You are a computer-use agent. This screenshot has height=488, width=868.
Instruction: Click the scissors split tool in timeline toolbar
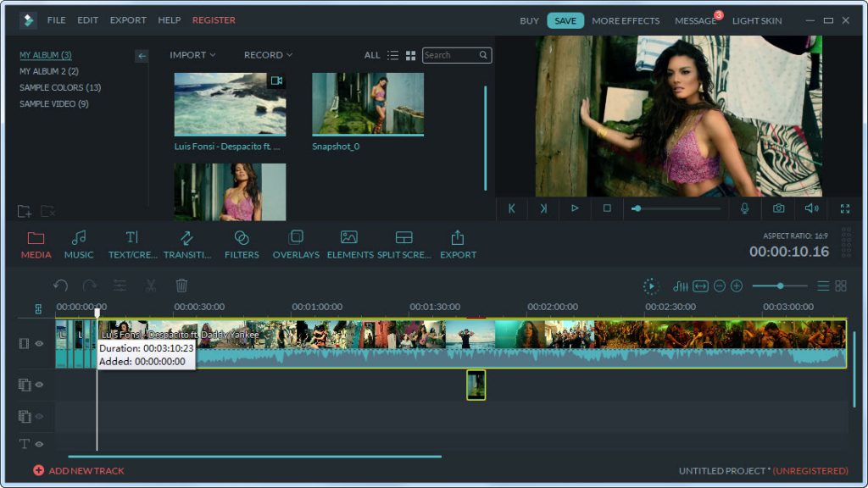150,286
